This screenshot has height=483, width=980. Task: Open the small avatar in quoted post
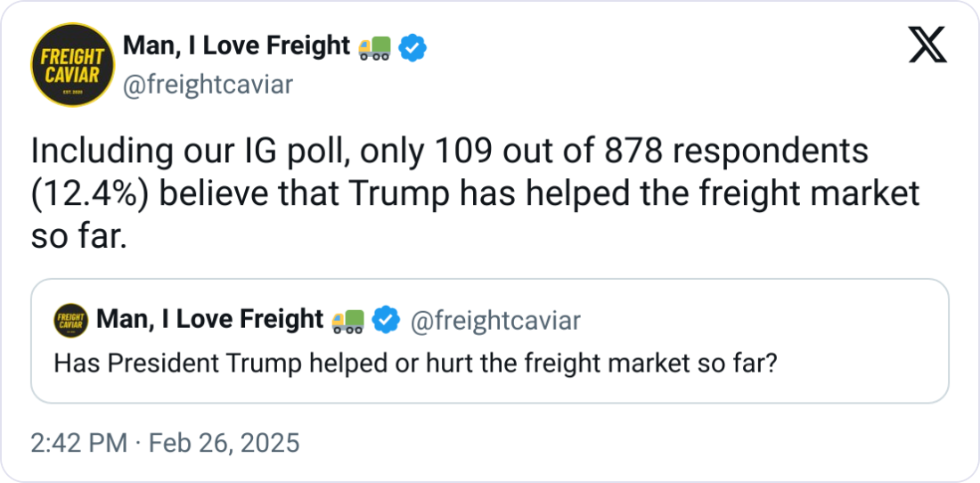click(71, 320)
